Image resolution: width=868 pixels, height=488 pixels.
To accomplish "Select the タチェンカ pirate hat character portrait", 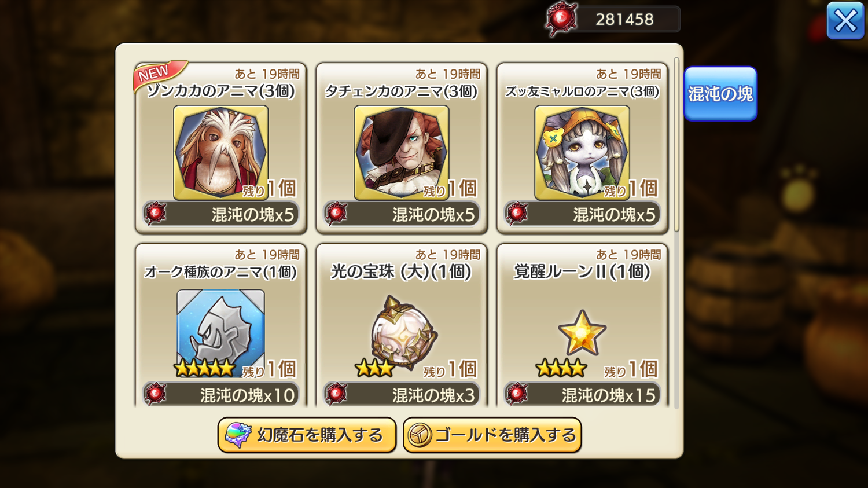I will pyautogui.click(x=401, y=153).
